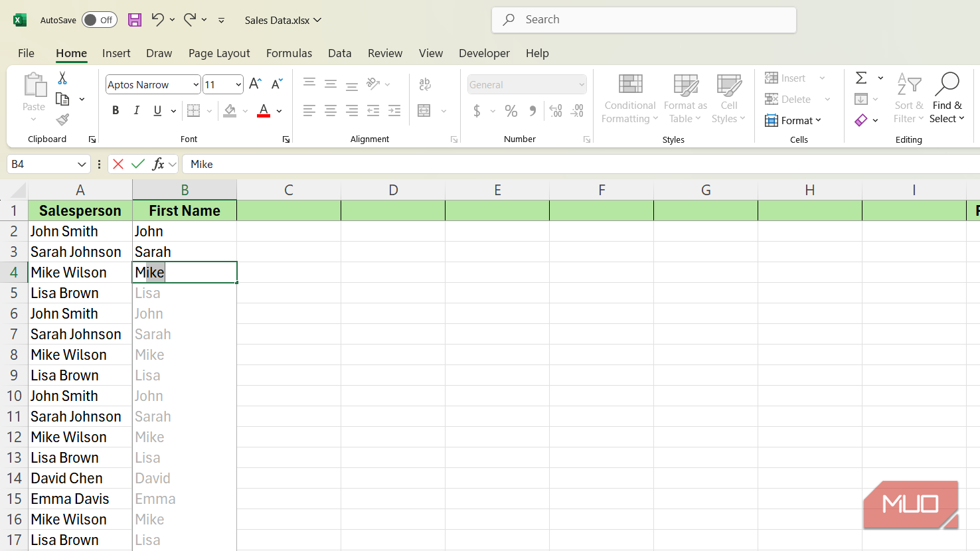Viewport: 980px width, 551px height.
Task: Open the Find & Select dropdown
Action: [947, 98]
